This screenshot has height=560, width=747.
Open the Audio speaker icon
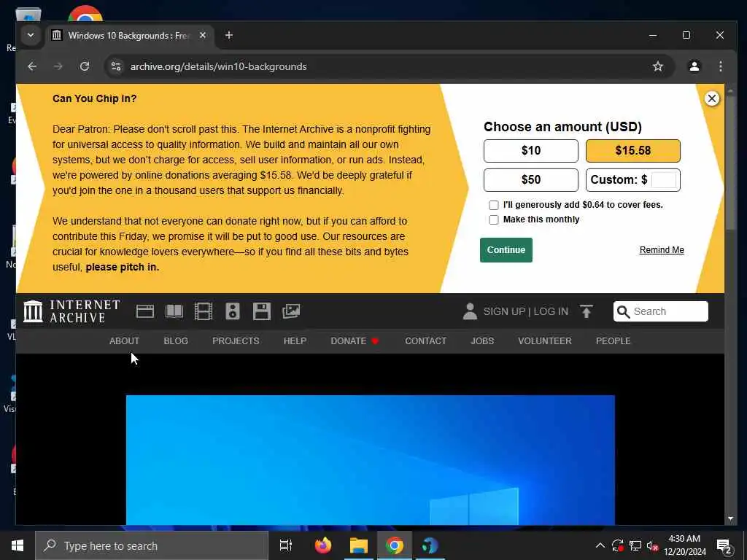click(233, 311)
